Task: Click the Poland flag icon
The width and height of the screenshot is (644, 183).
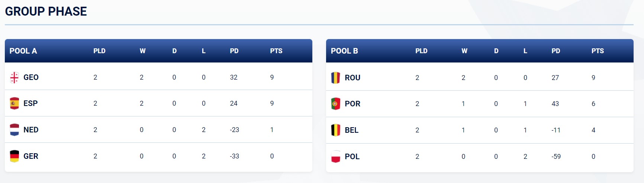Action: [335, 157]
